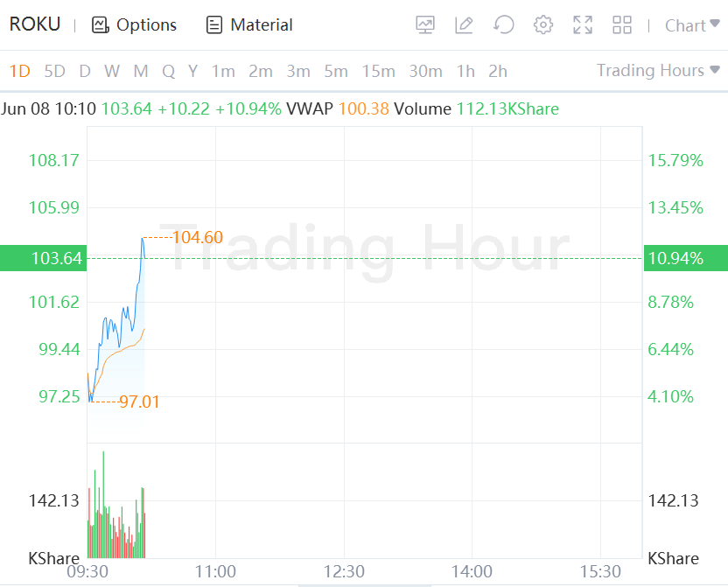Expand the Trading Hours dropdown

[658, 70]
